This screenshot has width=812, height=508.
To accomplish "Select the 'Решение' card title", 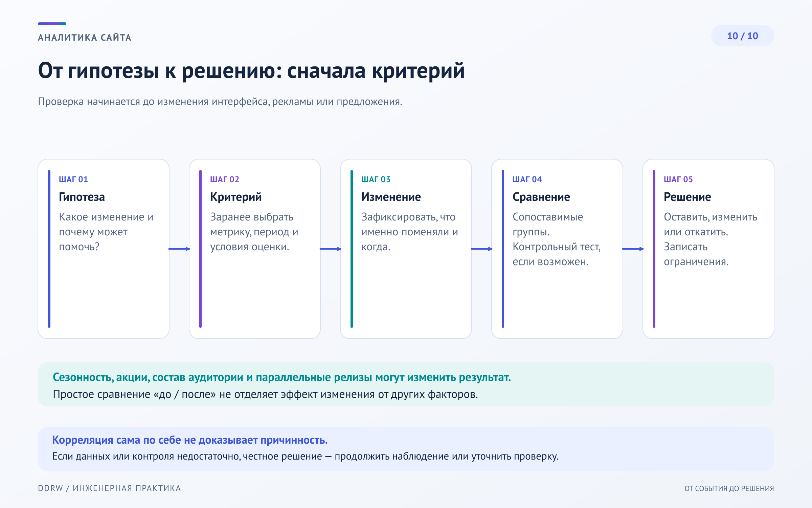I will [x=687, y=197].
